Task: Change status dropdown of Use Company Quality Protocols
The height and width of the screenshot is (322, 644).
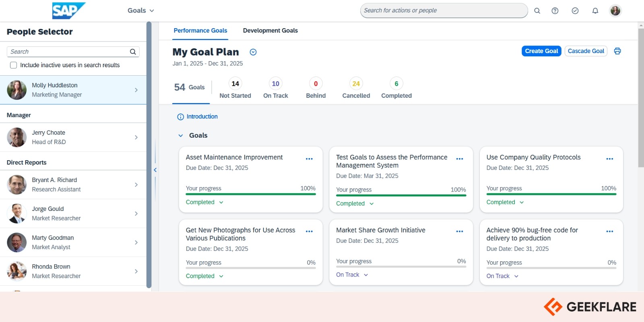Action: click(x=505, y=202)
